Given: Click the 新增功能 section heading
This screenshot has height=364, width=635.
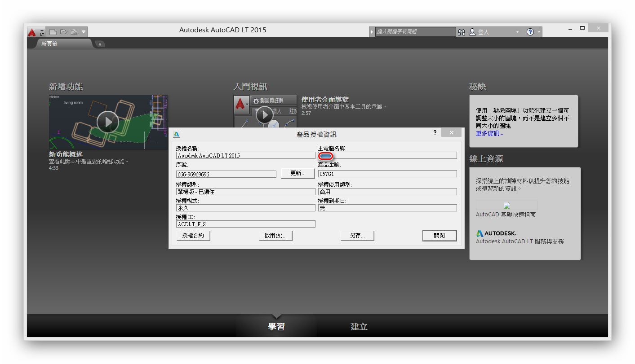Looking at the screenshot, I should [66, 87].
